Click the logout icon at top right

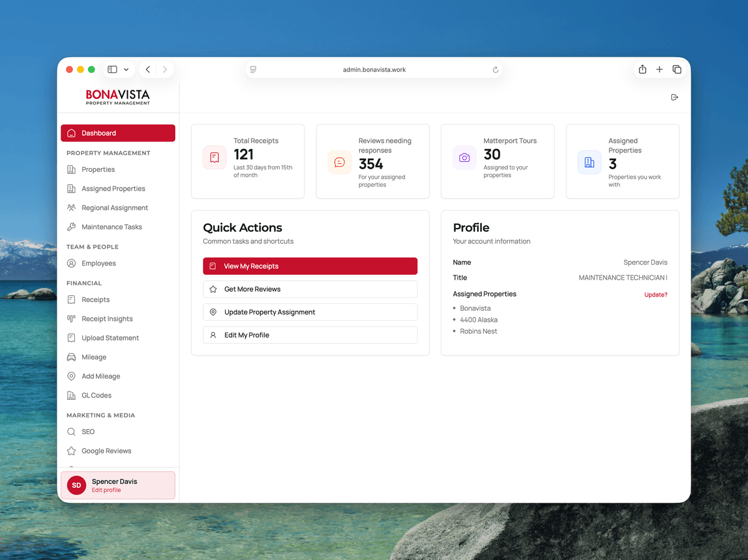click(674, 97)
